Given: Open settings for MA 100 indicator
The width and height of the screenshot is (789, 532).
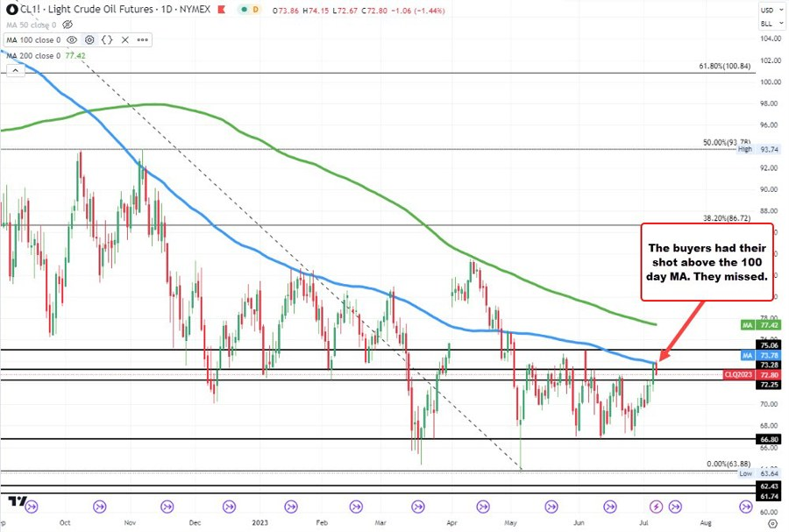Looking at the screenshot, I should [89, 39].
